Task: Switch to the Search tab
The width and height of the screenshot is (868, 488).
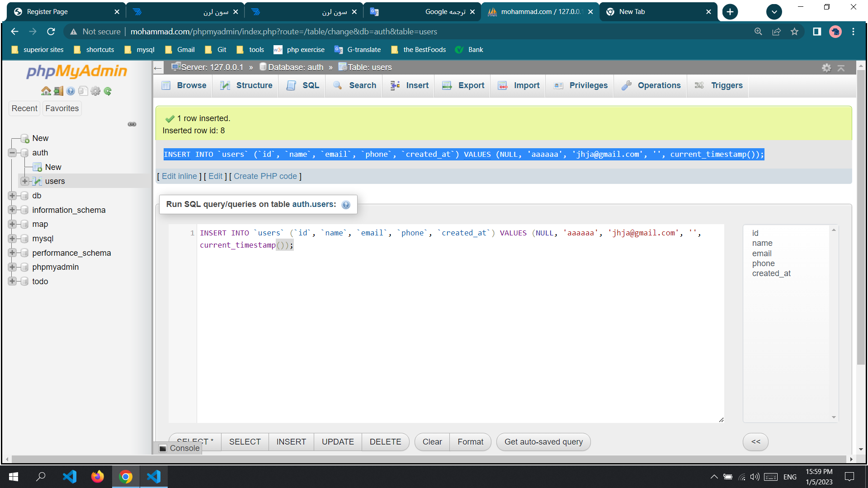Action: tap(354, 86)
